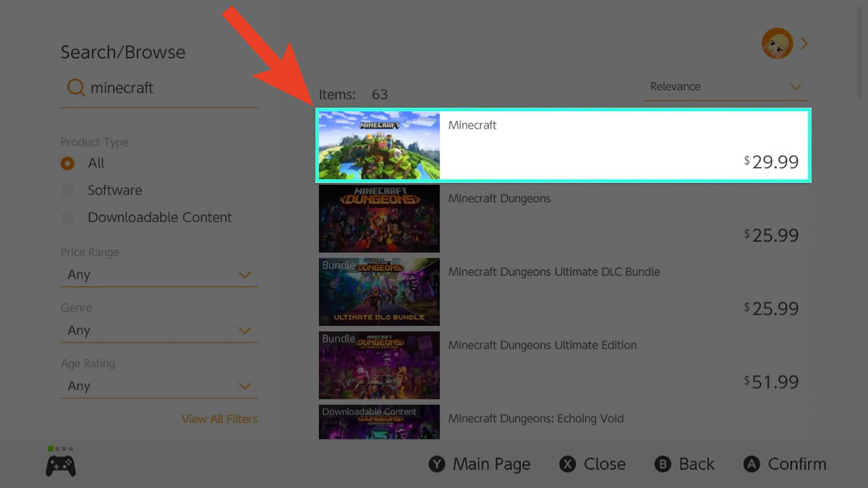
Task: Select Minecraft Dungeons Ultimate DLC Bundle title
Action: (554, 272)
